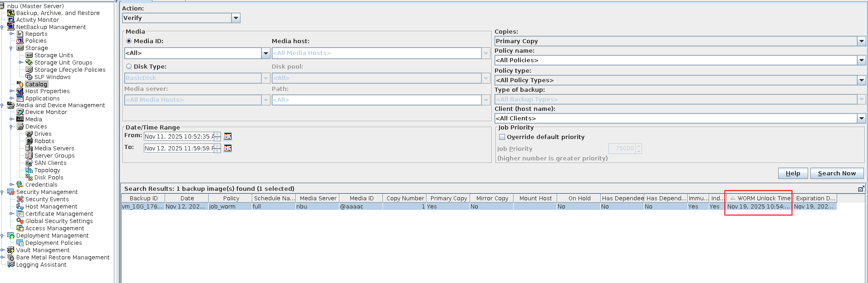Open calendar picker for To date
Screen dimensions: 868x283
point(228,148)
